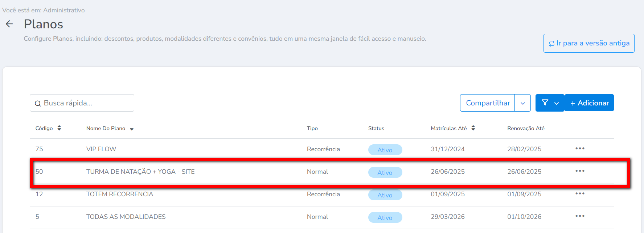Click the Ativo badge for VIP FLOW
Viewport: 644px width, 233px height.
[x=385, y=150]
